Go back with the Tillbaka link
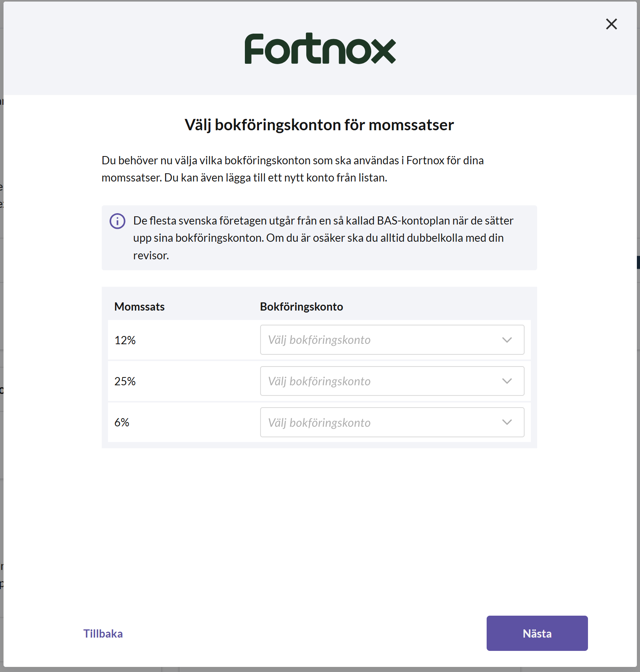The image size is (640, 672). click(x=103, y=634)
